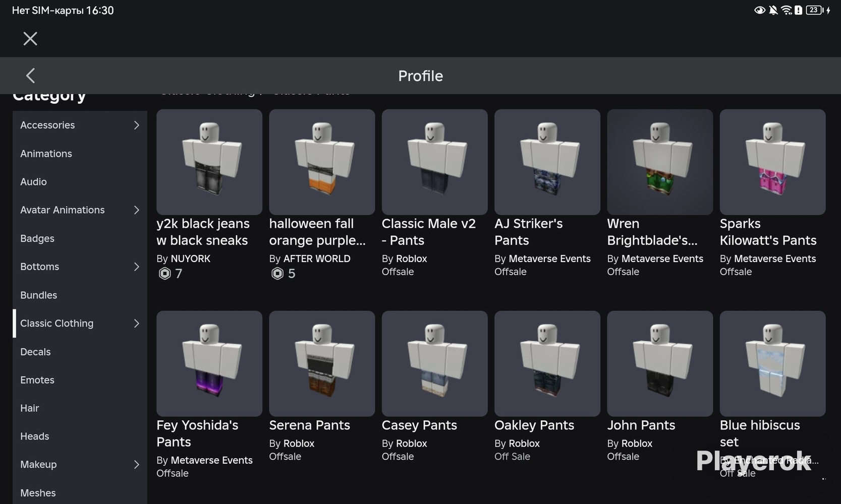This screenshot has width=841, height=504.
Task: Open the Emotes category
Action: coord(80,380)
